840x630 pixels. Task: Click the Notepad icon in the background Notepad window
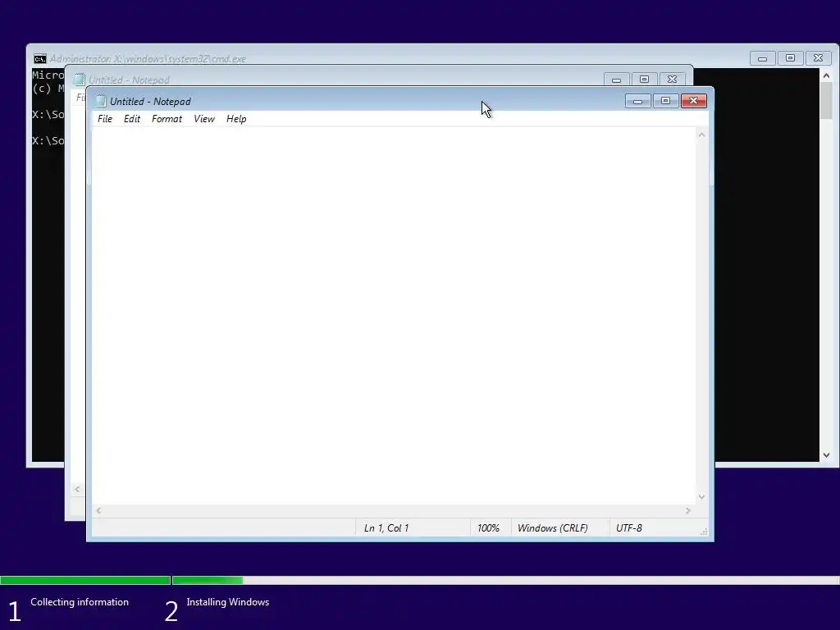click(79, 80)
